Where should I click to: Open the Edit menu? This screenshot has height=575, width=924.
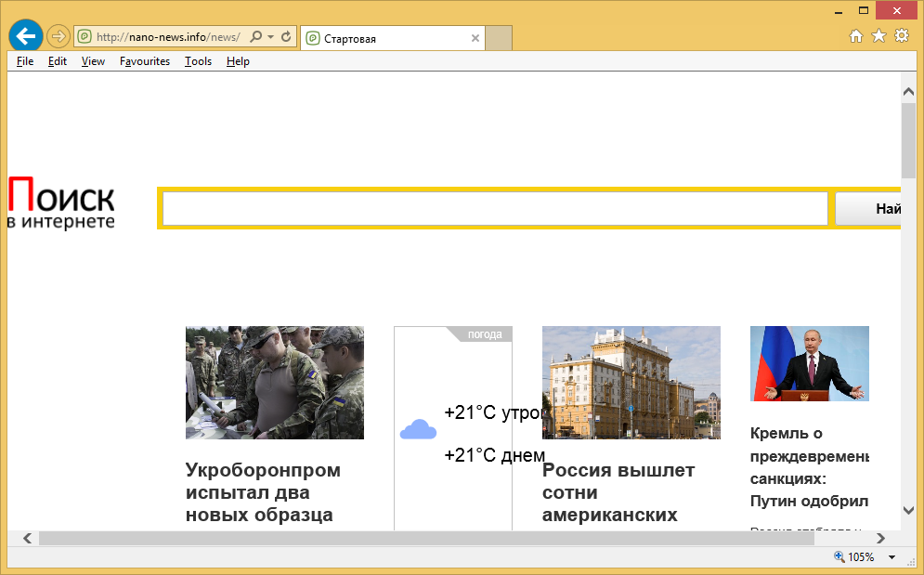(58, 61)
